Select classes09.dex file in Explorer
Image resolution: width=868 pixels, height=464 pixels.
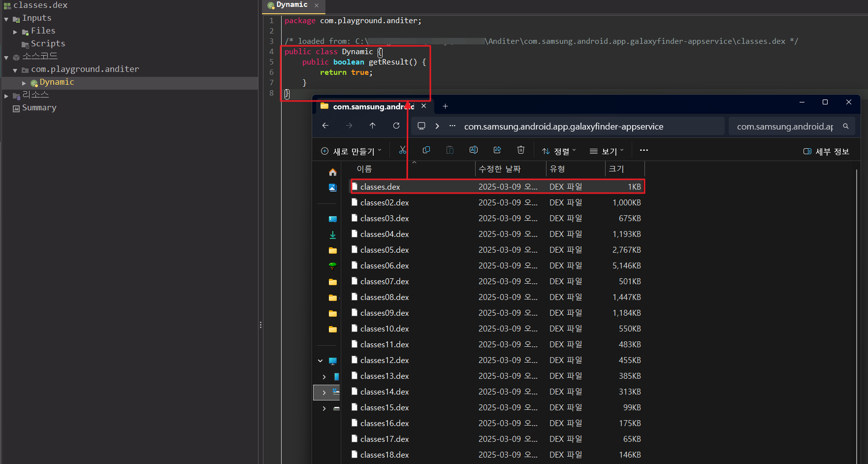497,313
